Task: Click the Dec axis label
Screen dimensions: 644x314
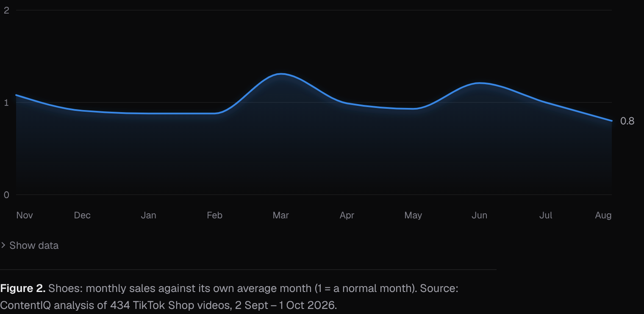Action: (x=82, y=215)
